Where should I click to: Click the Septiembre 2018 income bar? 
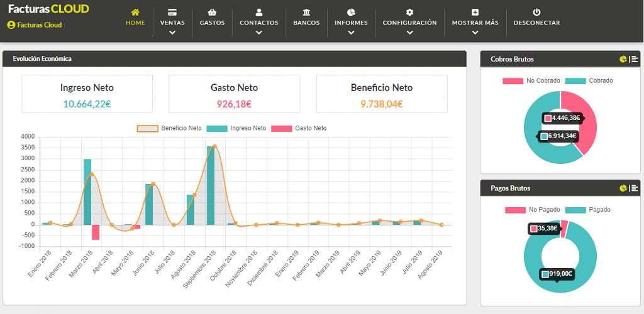point(211,185)
